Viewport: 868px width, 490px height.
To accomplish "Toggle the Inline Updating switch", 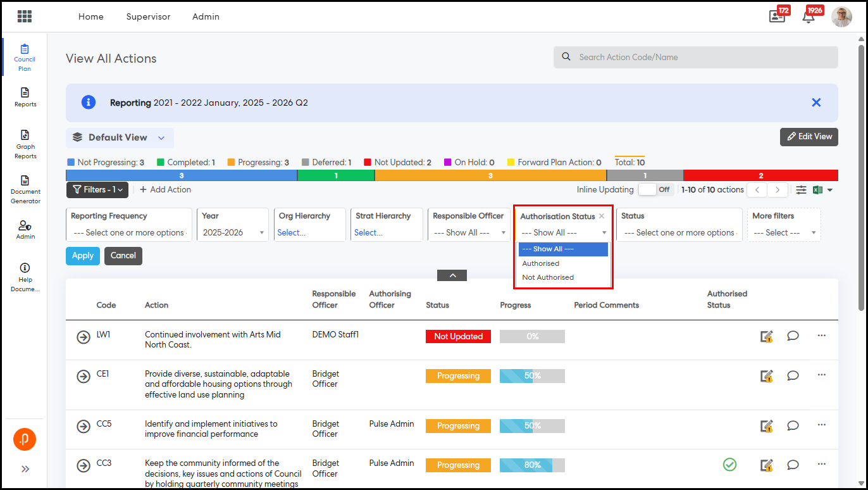I will click(x=655, y=189).
